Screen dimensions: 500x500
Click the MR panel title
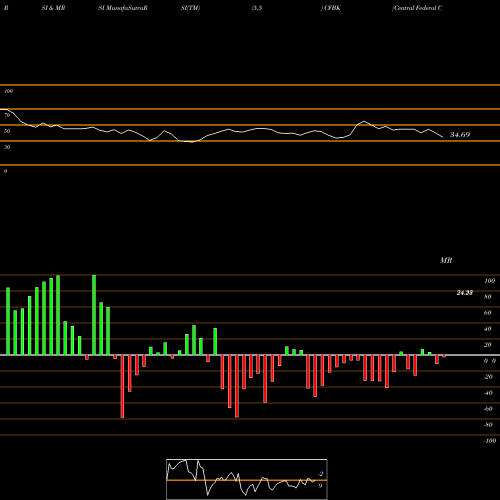click(x=446, y=260)
